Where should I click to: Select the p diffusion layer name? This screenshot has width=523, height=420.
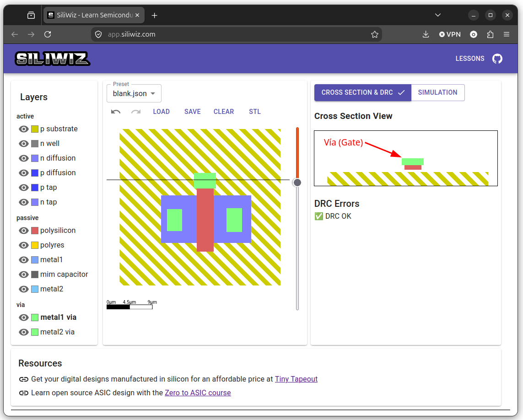58,173
